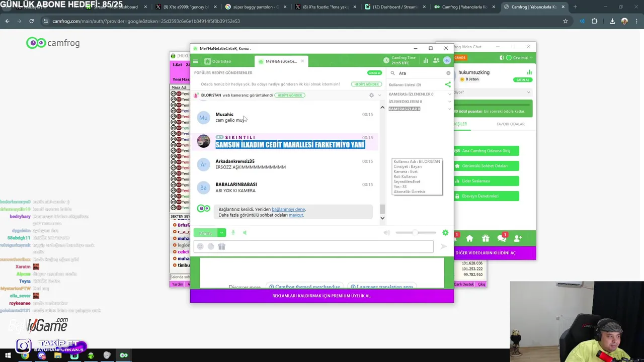Click SATIN AL in Camfrog Video Chat
This screenshot has height=362, width=644.
click(523, 80)
